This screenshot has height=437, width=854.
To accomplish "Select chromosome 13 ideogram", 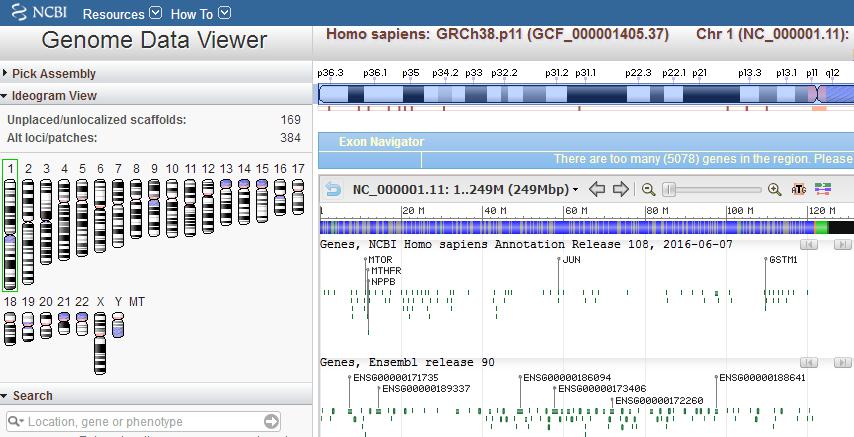I will 226,202.
